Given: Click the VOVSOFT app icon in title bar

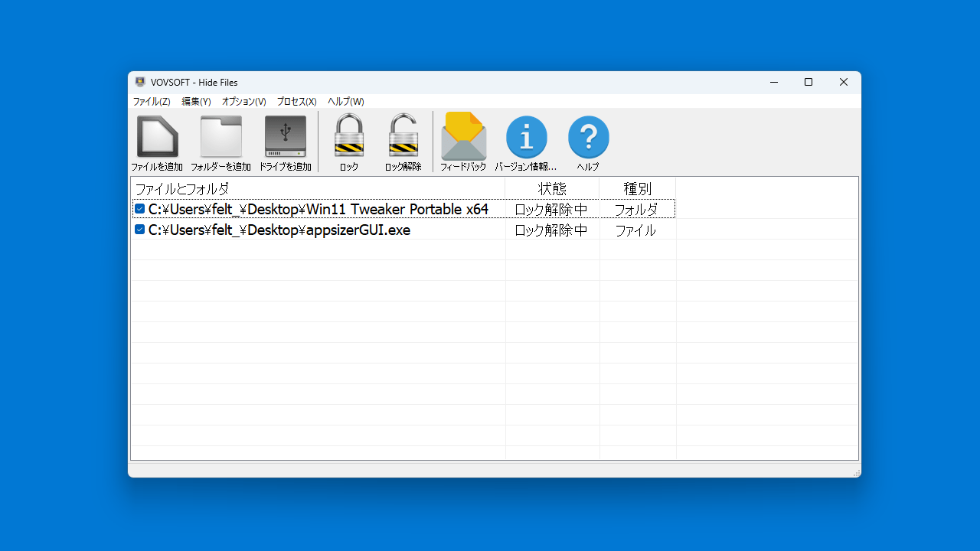Looking at the screenshot, I should point(140,82).
